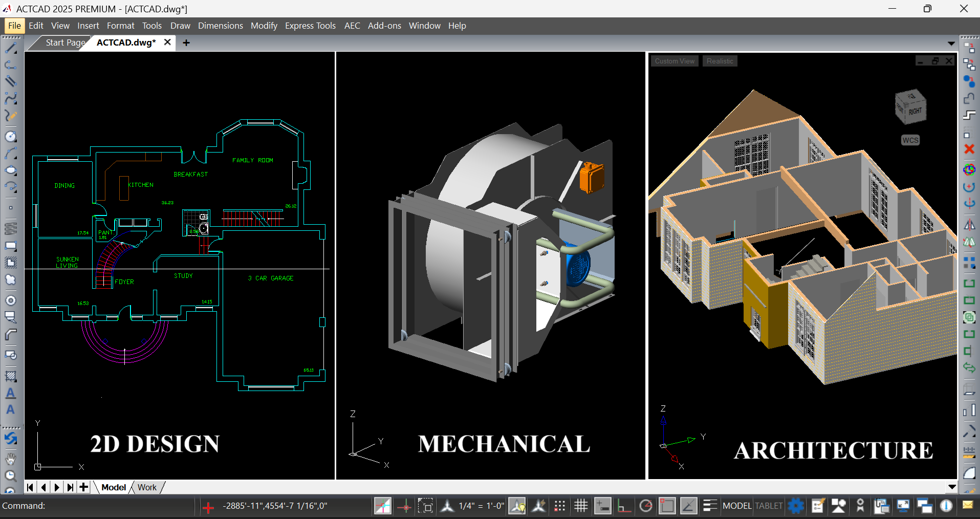Click the ViewCube RIGHT face
The image size is (980, 519).
click(x=915, y=111)
